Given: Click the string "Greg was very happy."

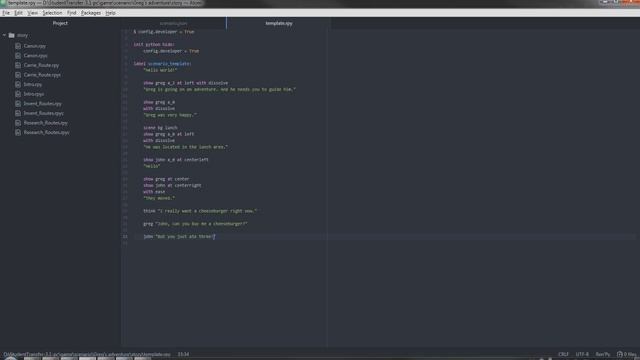Looking at the screenshot, I should (x=170, y=115).
